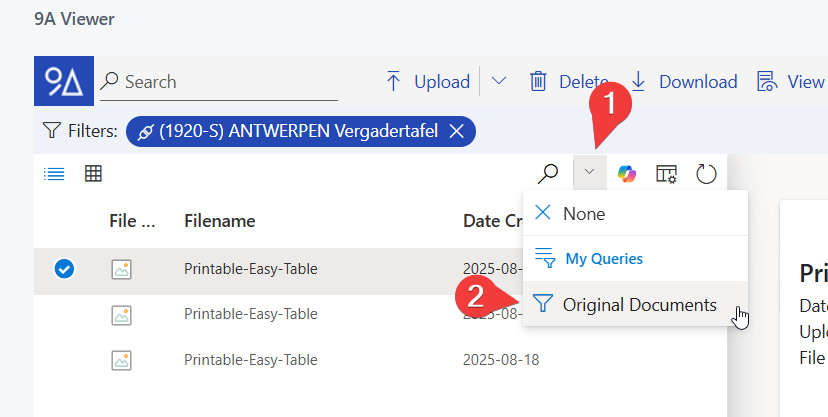Click the Upload button
This screenshot has height=417, width=828.
tap(428, 82)
